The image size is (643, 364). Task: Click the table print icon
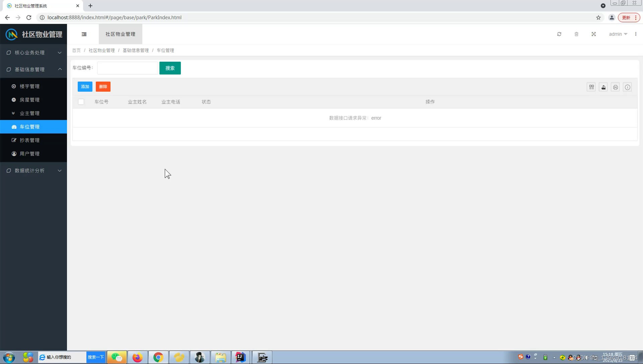pyautogui.click(x=615, y=87)
